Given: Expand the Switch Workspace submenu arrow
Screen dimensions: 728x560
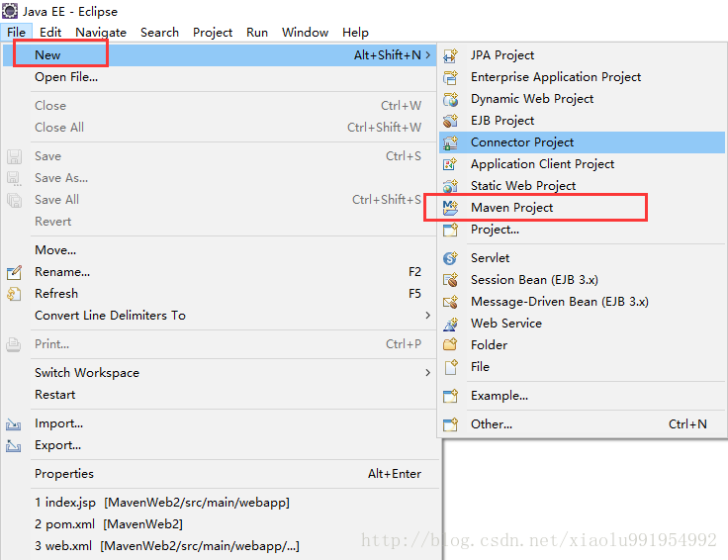Looking at the screenshot, I should (427, 373).
